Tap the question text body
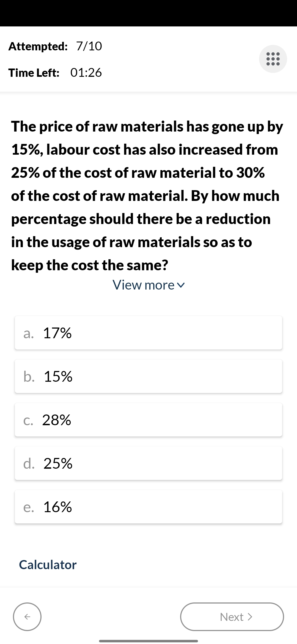297x644 pixels. [147, 196]
